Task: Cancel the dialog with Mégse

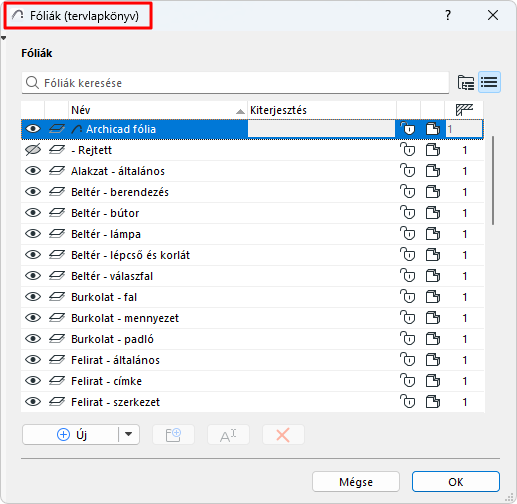Action: pos(356,482)
